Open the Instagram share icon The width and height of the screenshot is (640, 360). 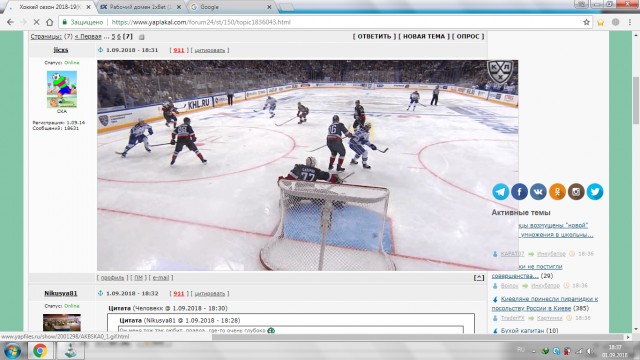[576, 191]
